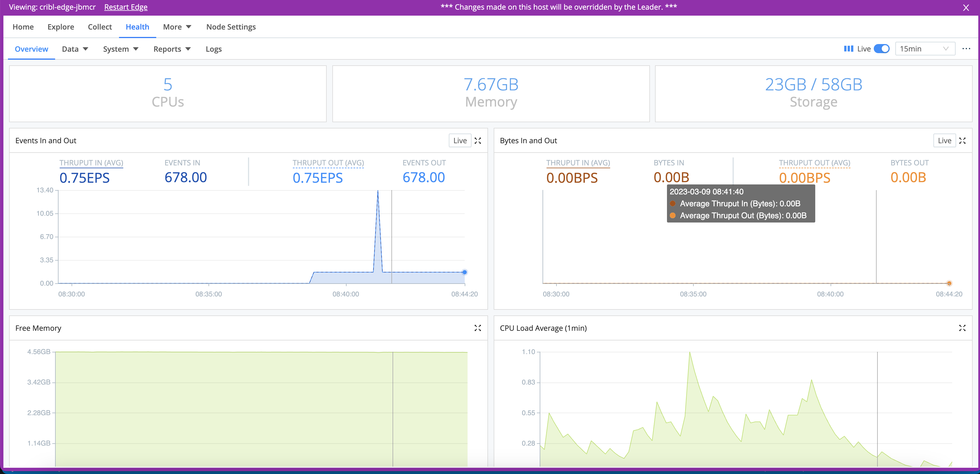Open the three-dot options menu
Viewport: 980px width, 474px height.
point(966,49)
